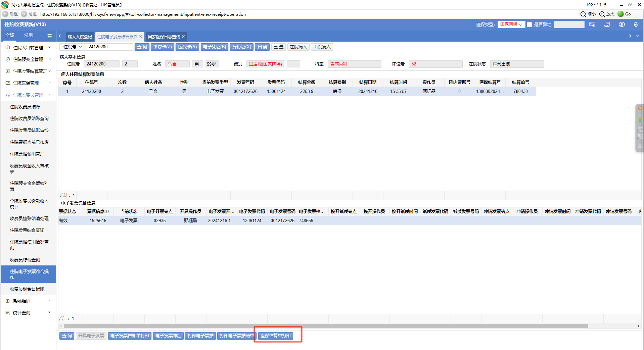Click the 系统维护 gear sidebar icon
The image size is (644, 350).
click(8, 301)
